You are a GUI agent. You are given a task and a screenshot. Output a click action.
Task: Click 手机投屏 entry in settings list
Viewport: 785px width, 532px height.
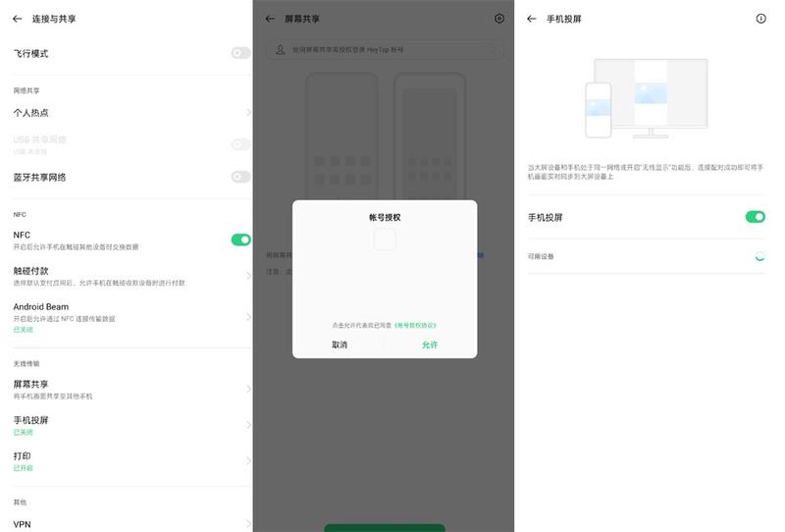tap(132, 425)
